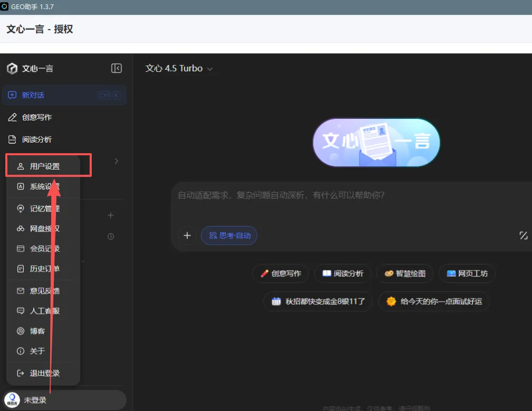Image resolution: width=532 pixels, height=411 pixels.
Task: Click the card icon beside 会员记录
Action: tap(21, 249)
